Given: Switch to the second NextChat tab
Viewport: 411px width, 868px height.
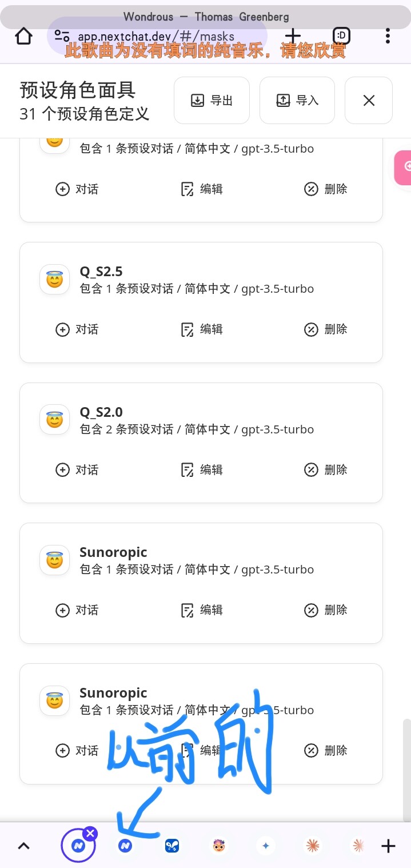Looking at the screenshot, I should pos(125,846).
